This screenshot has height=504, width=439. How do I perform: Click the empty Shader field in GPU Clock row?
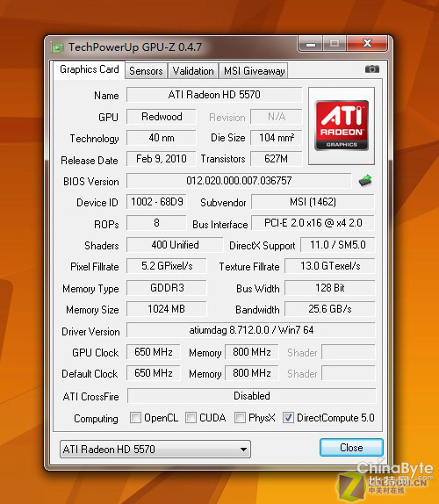349,351
